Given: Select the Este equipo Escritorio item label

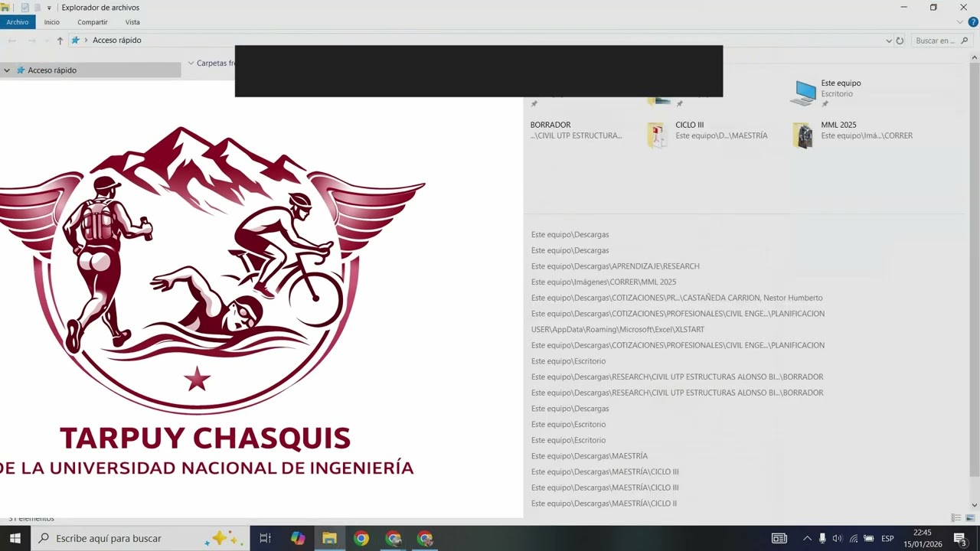Looking at the screenshot, I should tap(841, 88).
